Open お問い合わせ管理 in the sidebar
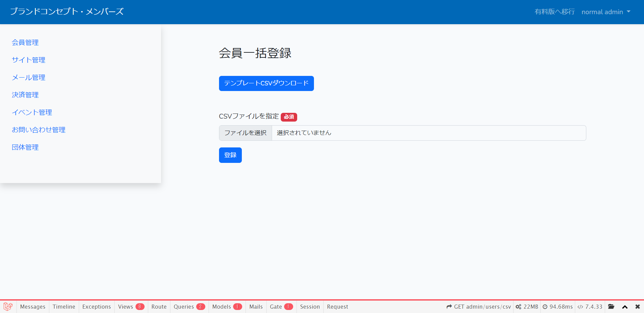 pyautogui.click(x=39, y=130)
